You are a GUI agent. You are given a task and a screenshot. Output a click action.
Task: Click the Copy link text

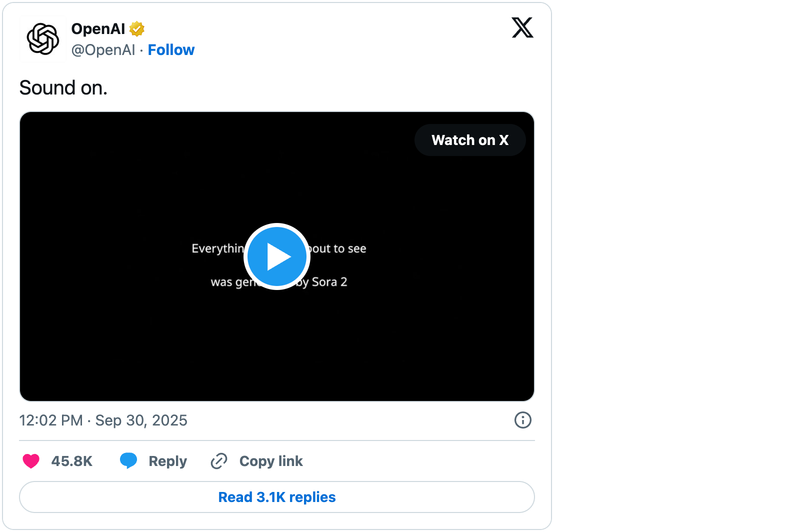pyautogui.click(x=271, y=461)
